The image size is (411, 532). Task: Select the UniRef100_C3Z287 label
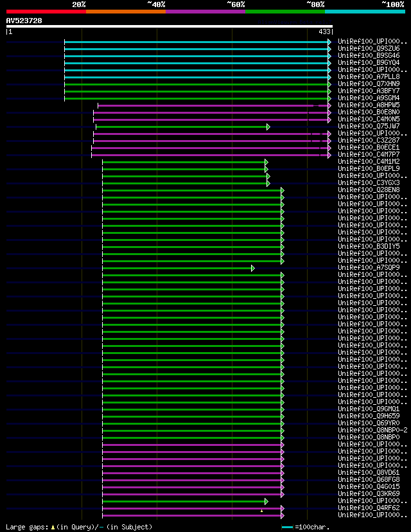(x=369, y=141)
